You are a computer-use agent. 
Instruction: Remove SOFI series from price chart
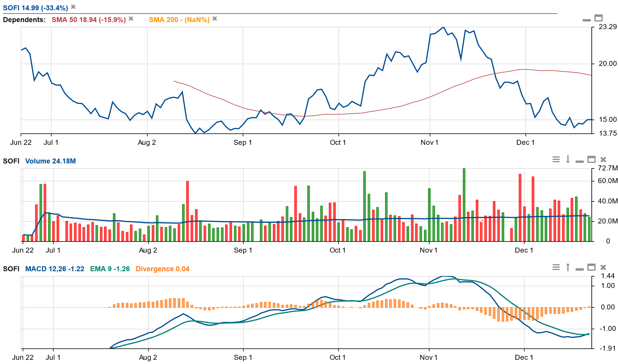pyautogui.click(x=73, y=7)
